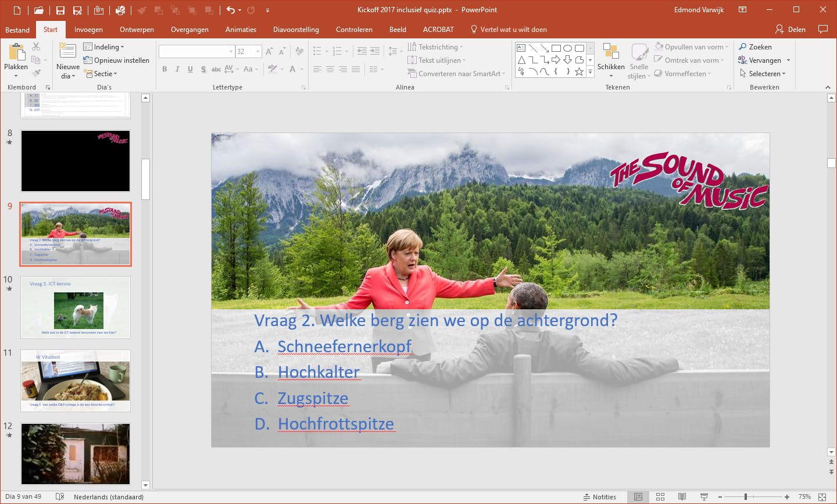The width and height of the screenshot is (837, 504).
Task: Toggle bold formatting
Action: pos(164,69)
